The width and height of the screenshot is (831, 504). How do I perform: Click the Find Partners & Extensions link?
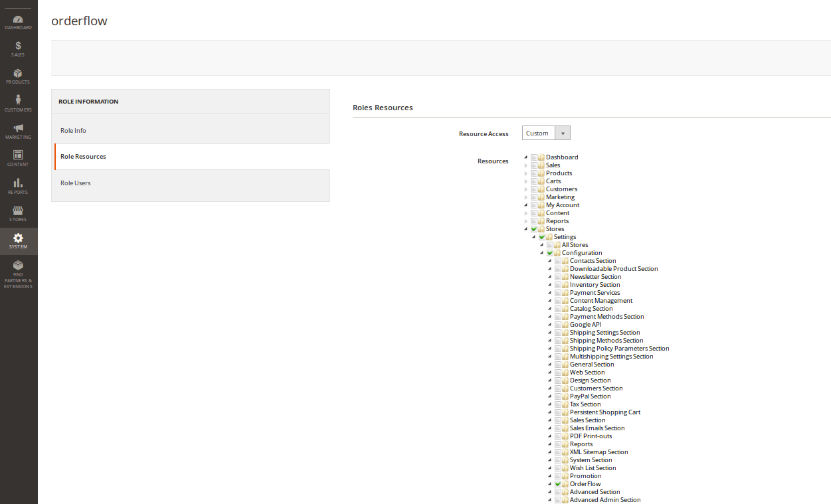pos(18,274)
